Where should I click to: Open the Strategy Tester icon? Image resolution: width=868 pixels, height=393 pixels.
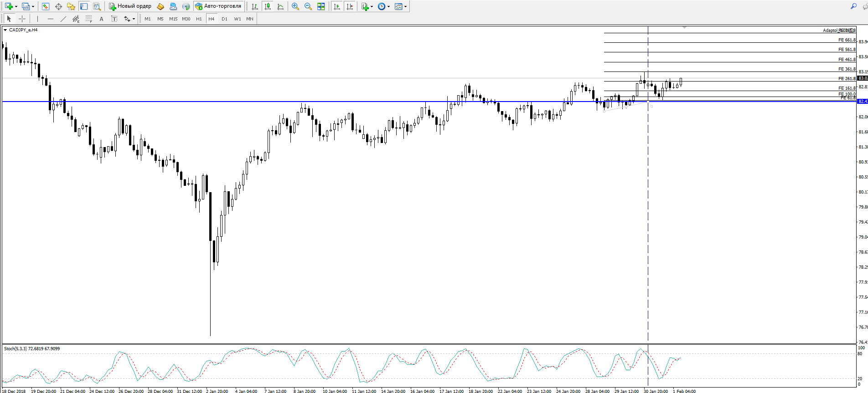click(x=97, y=6)
